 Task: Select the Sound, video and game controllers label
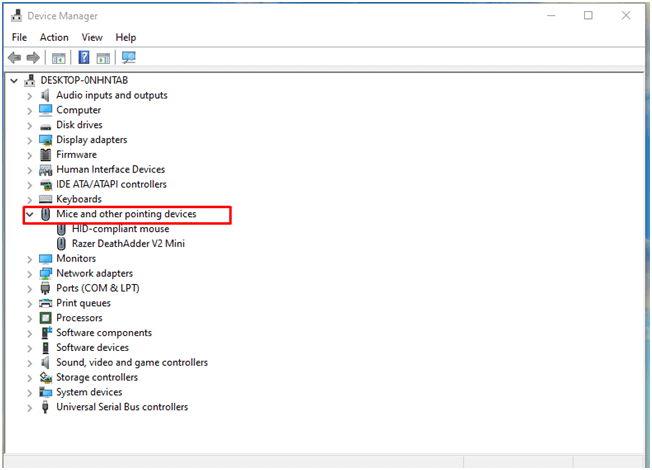[132, 363]
